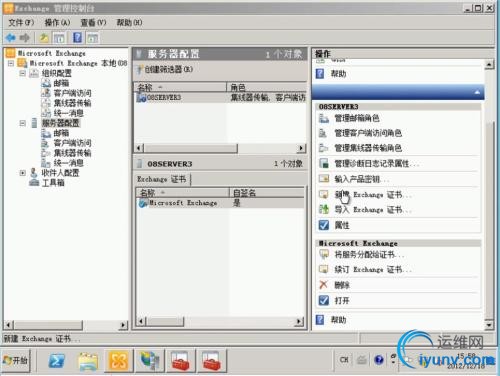Select 统一消息 under 服务器配置
Image resolution: width=500 pixels, height=376 pixels.
(68, 163)
